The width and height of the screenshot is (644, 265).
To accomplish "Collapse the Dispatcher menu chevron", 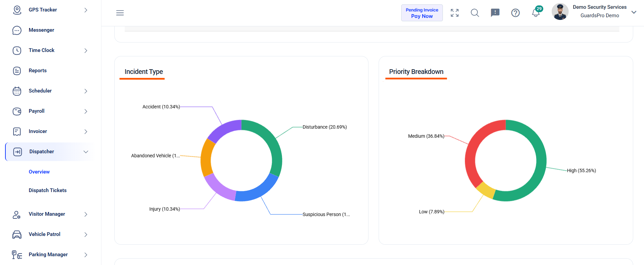I will (86, 152).
